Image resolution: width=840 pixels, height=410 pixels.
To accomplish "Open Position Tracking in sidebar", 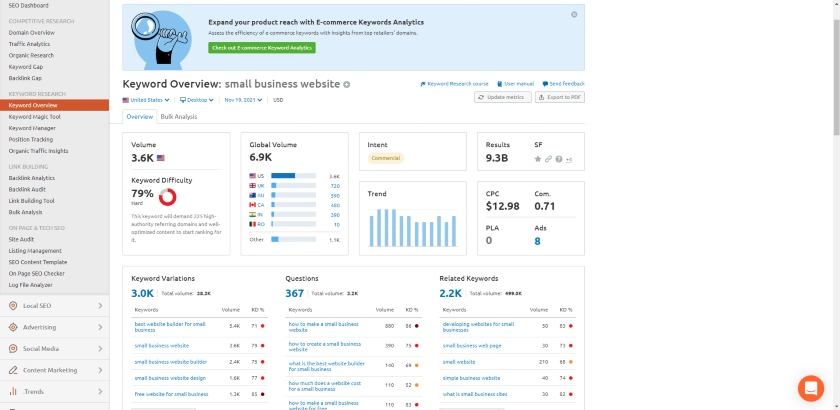I will click(x=31, y=139).
